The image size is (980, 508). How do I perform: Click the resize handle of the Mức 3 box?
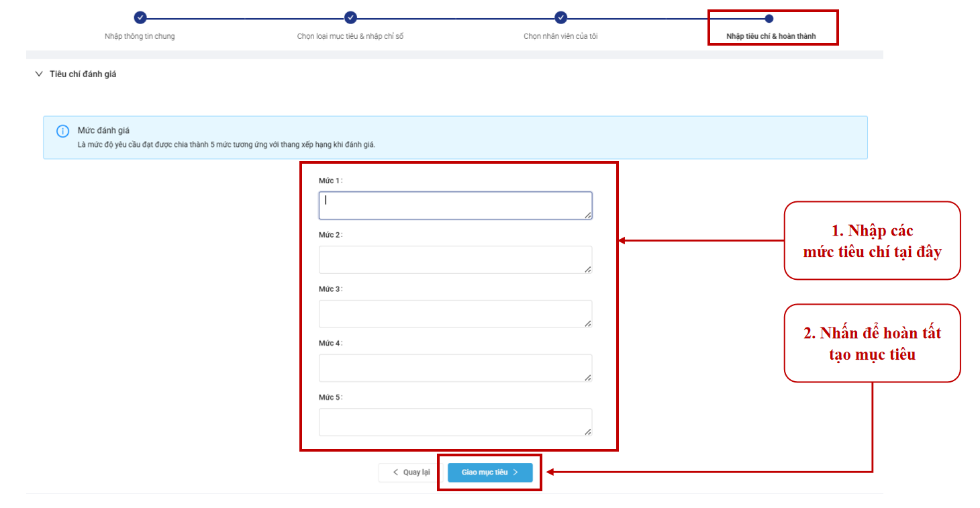pos(587,323)
